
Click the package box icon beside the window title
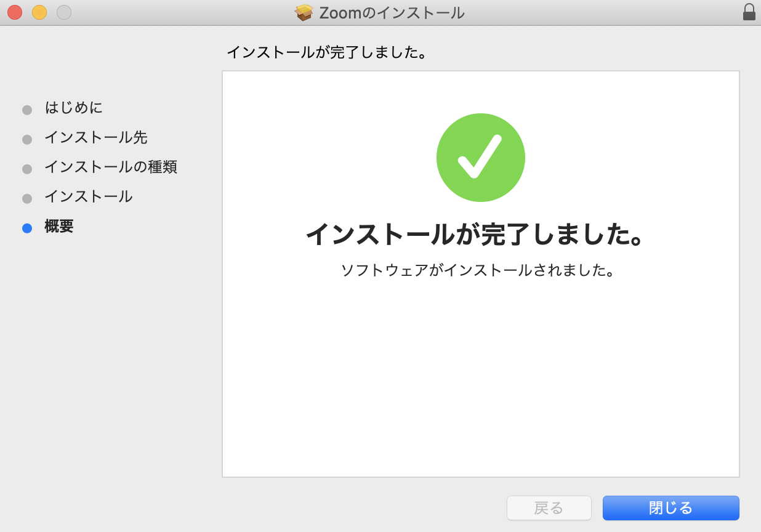tap(304, 12)
